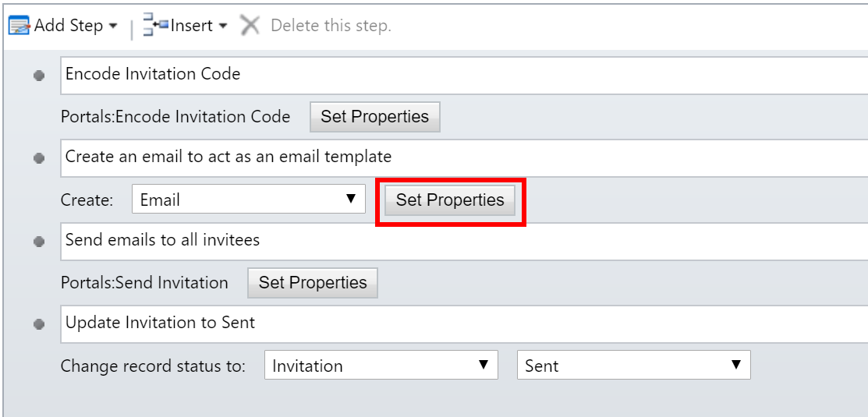The image size is (868, 417).
Task: Click highlighted Set Properties for Create Email
Action: pyautogui.click(x=450, y=200)
